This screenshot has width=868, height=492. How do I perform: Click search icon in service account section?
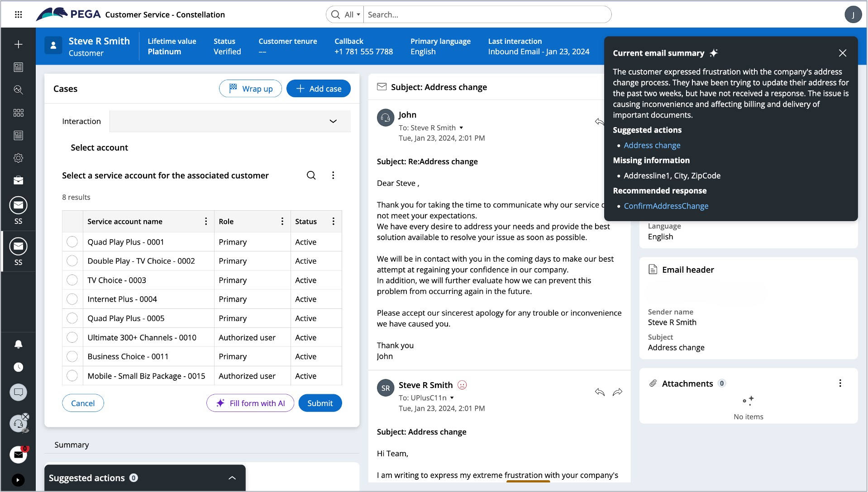point(311,175)
